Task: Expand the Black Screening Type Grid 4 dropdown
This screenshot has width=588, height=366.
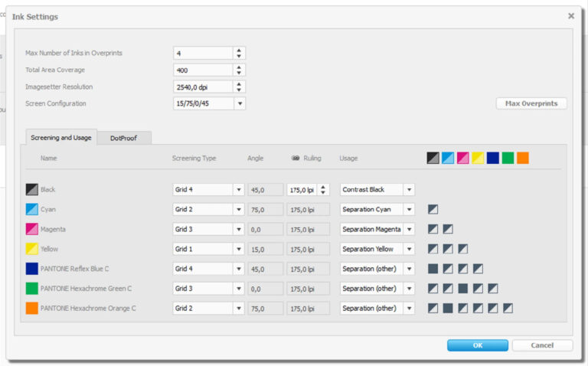Action: (x=238, y=189)
